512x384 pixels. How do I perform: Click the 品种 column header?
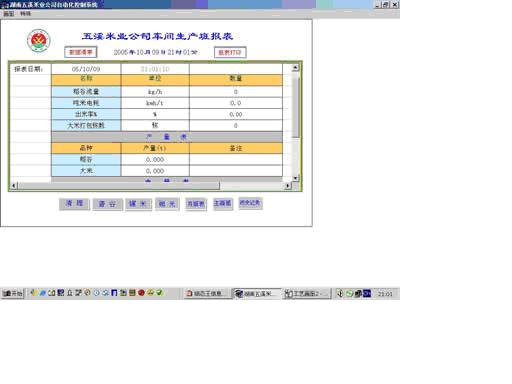click(x=86, y=148)
